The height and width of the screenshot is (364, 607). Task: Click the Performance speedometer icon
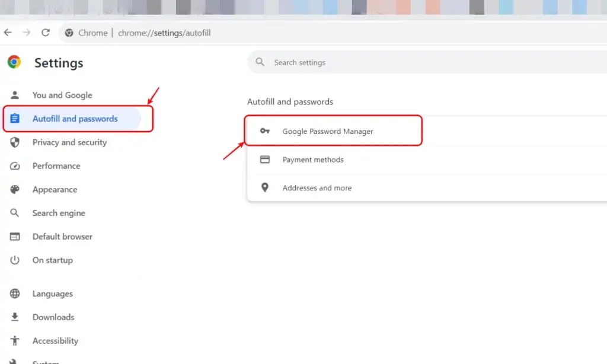(14, 166)
